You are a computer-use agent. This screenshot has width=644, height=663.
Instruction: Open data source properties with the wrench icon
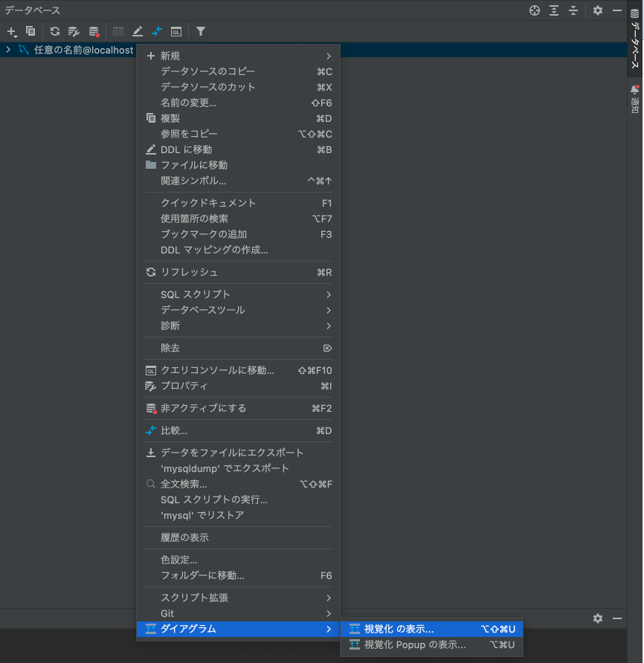73,31
